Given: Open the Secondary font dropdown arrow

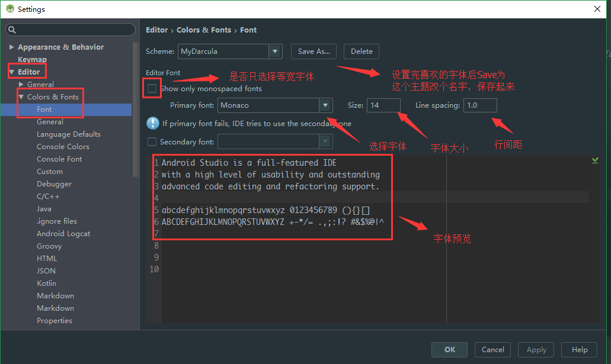Looking at the screenshot, I should point(325,141).
